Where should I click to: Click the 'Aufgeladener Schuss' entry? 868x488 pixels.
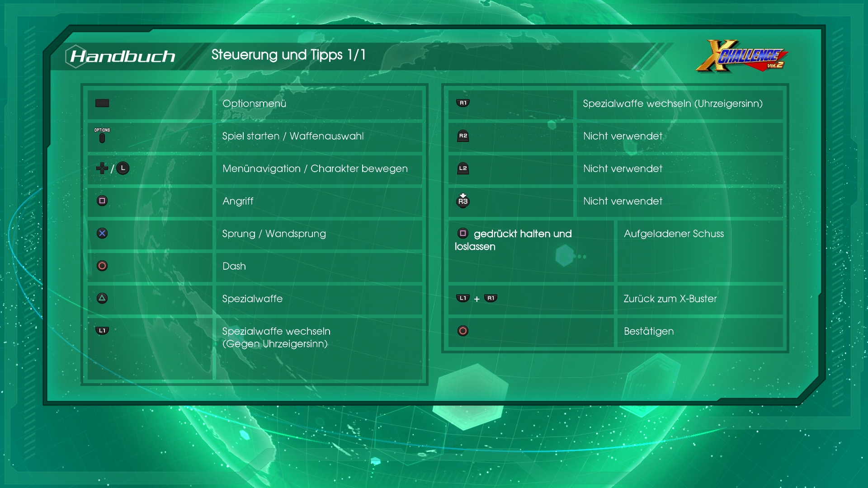click(674, 234)
